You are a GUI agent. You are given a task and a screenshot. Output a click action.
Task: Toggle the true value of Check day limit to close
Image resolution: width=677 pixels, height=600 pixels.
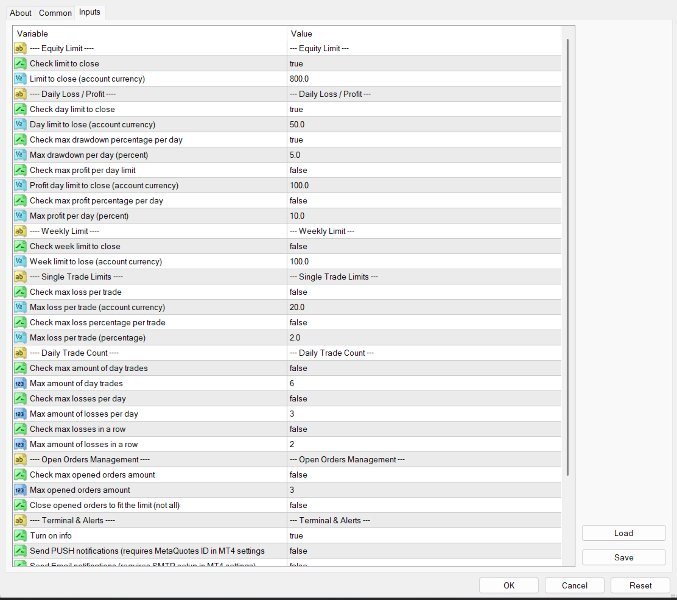(296, 109)
